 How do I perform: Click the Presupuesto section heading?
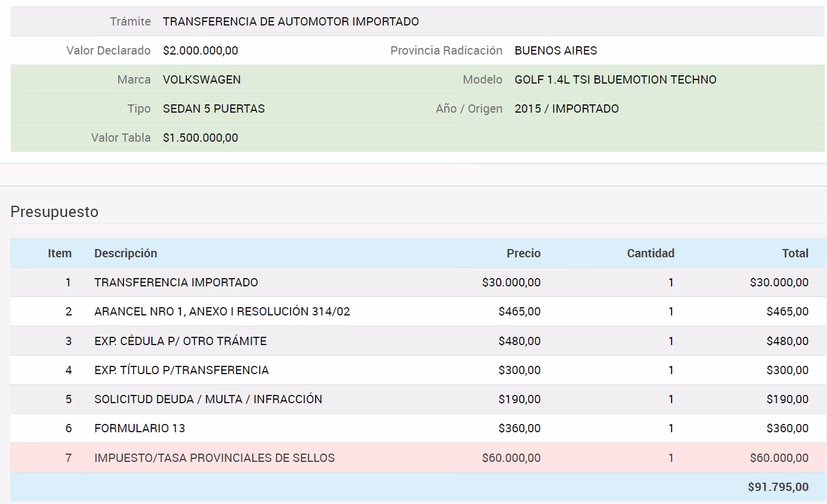54,212
